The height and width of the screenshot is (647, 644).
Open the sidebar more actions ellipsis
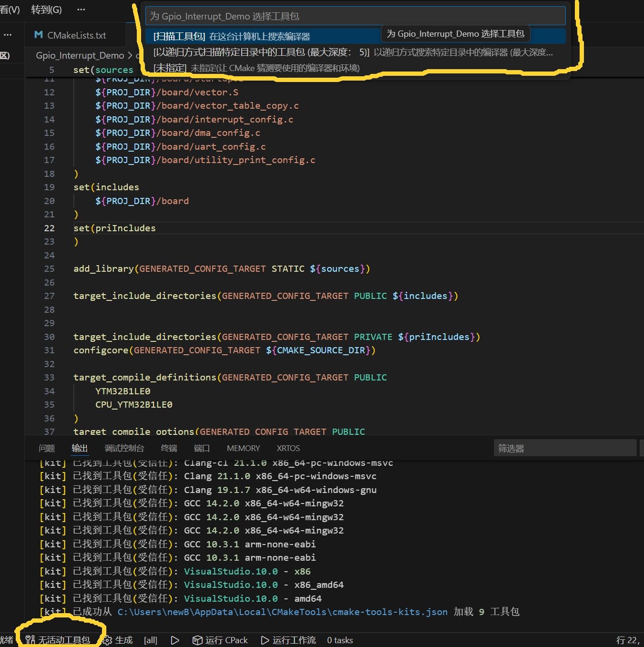pos(8,35)
